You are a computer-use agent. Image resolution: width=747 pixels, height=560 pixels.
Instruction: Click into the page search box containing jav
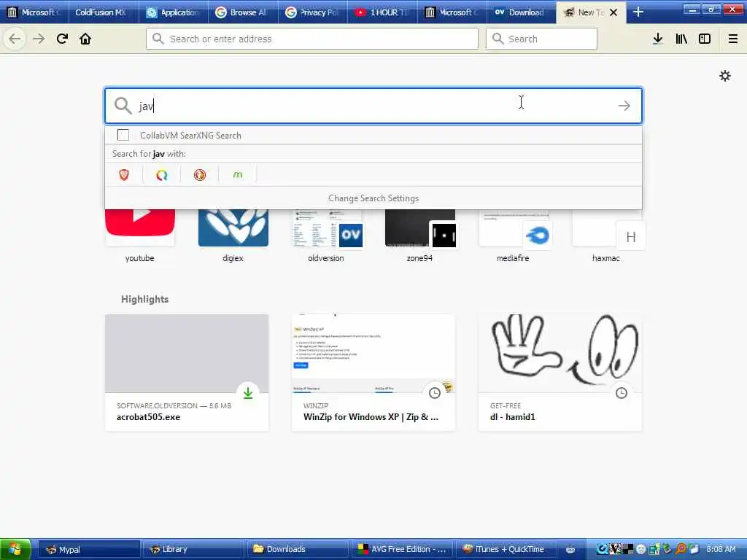click(373, 106)
